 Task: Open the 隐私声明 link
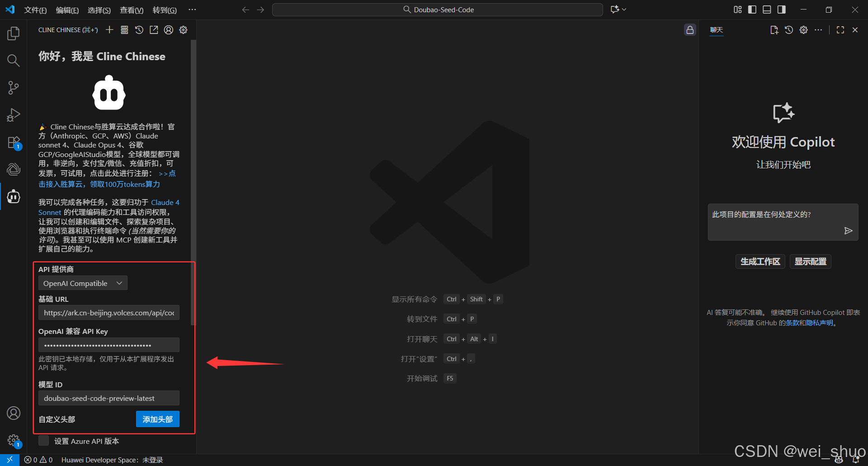coord(820,323)
